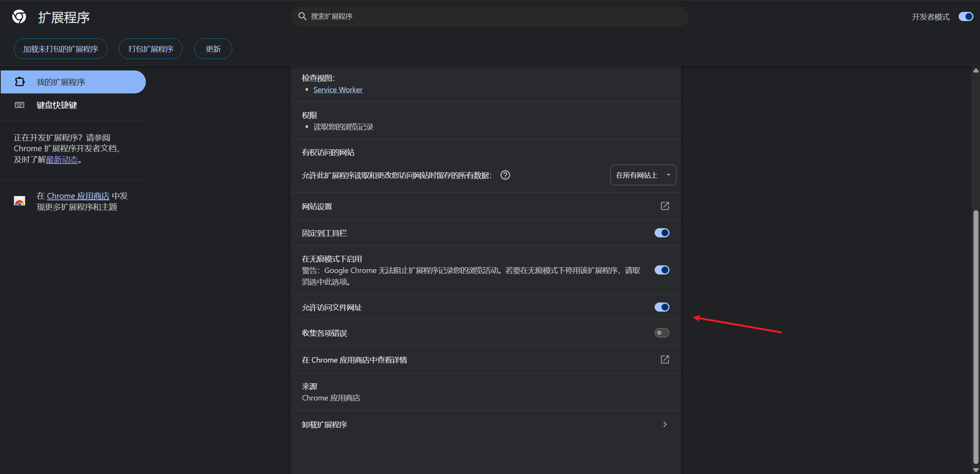Open the 最新动态 link

pos(62,160)
